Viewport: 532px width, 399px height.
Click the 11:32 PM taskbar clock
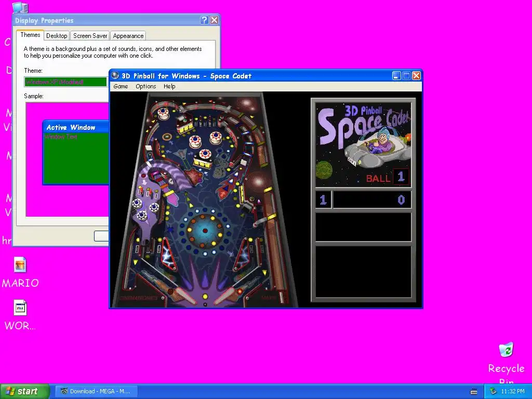[513, 391]
